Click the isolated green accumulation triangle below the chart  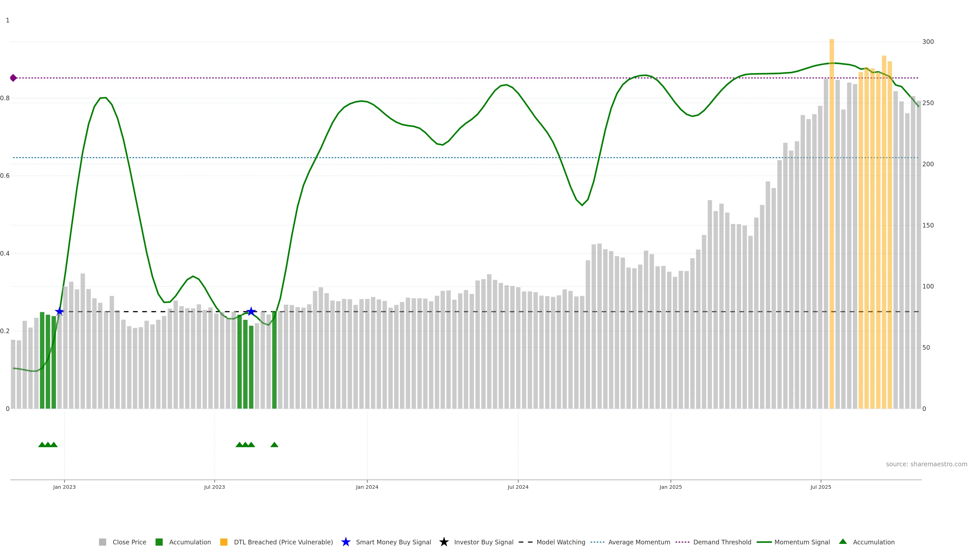coord(274,445)
